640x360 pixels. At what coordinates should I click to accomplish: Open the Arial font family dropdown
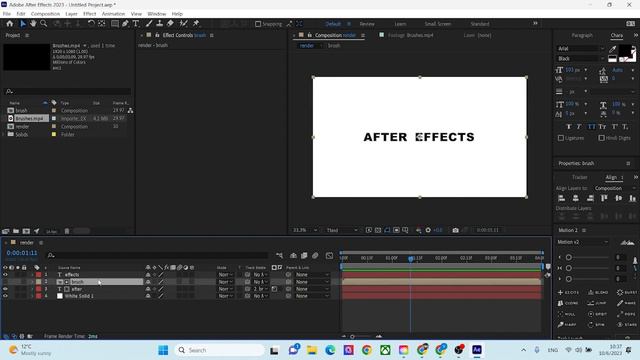(580, 49)
